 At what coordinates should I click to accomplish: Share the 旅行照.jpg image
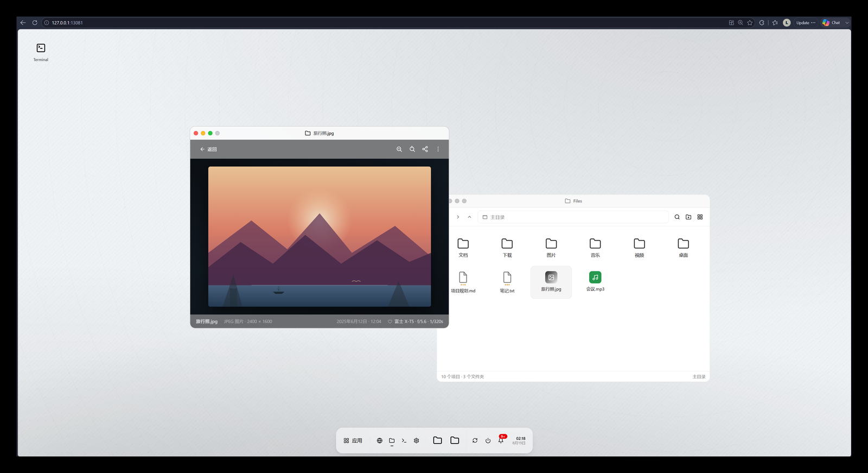(425, 149)
